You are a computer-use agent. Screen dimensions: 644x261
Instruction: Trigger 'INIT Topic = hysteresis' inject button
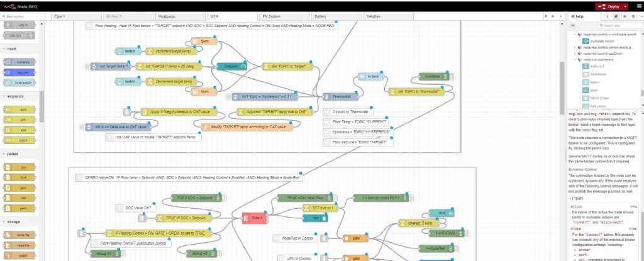click(228, 97)
